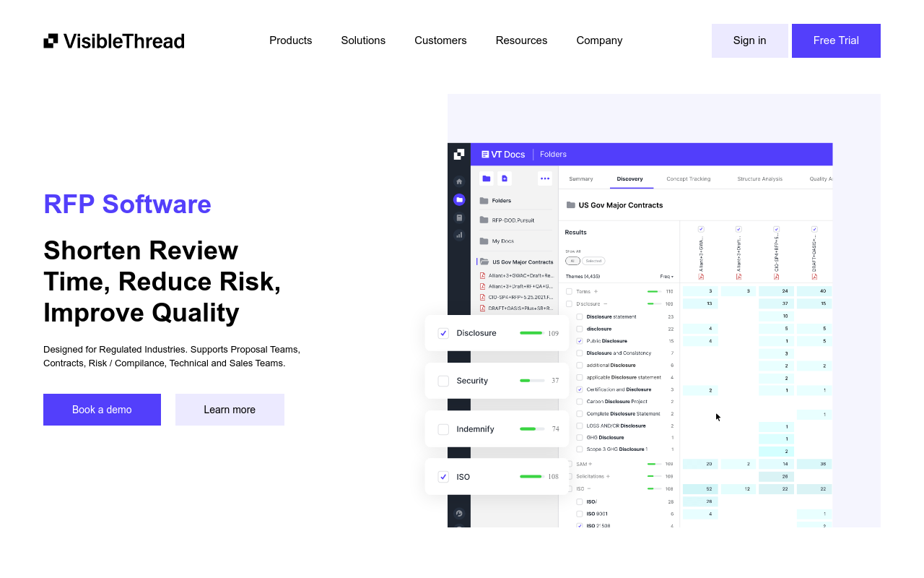Toggle the Disclosure card checkbox
Viewport: 924px width, 578px height.
(443, 333)
